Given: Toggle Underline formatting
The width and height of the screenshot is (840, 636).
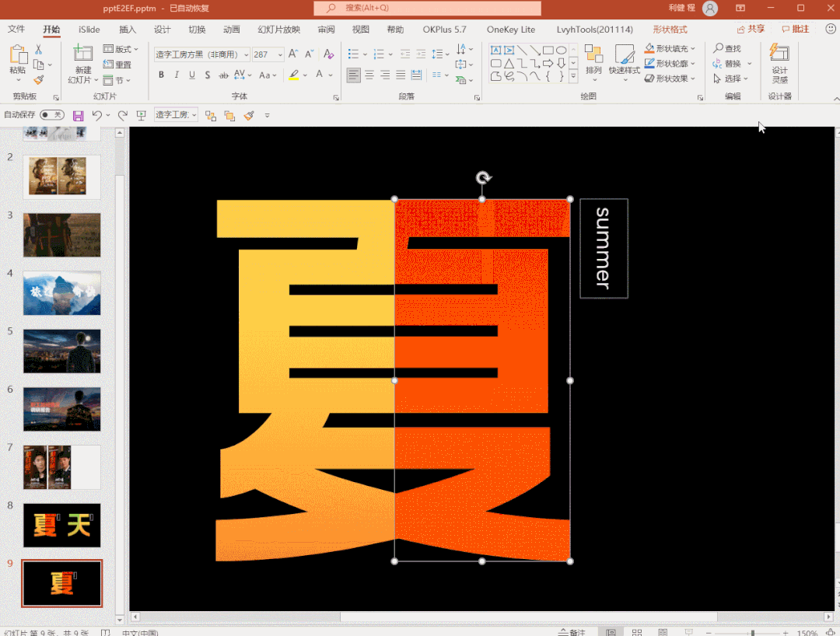Looking at the screenshot, I should (x=192, y=75).
